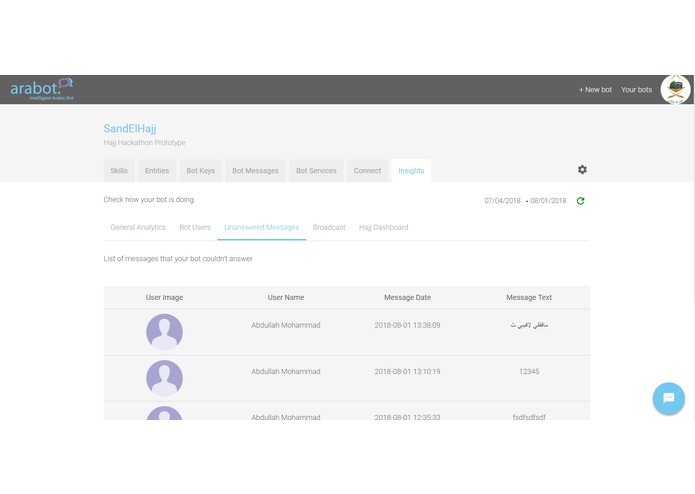Image resolution: width=695 pixels, height=494 pixels.
Task: Click message text fsdfsdfsdf
Action: [529, 416]
